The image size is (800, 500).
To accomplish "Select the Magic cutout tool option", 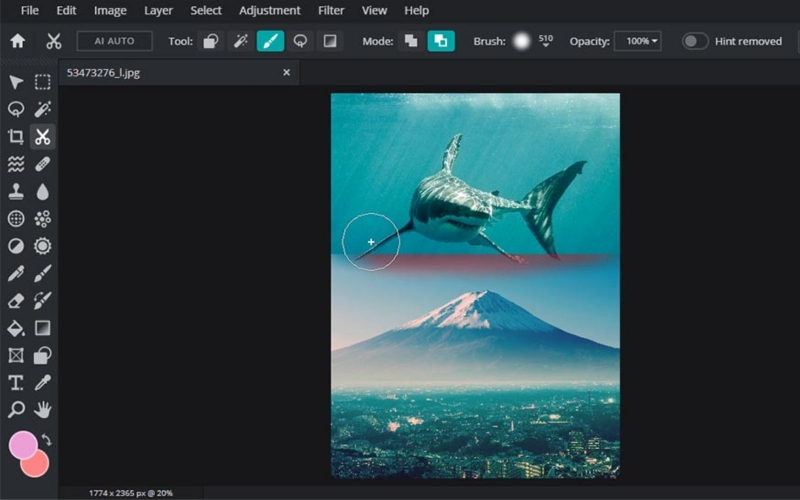I will pos(240,41).
